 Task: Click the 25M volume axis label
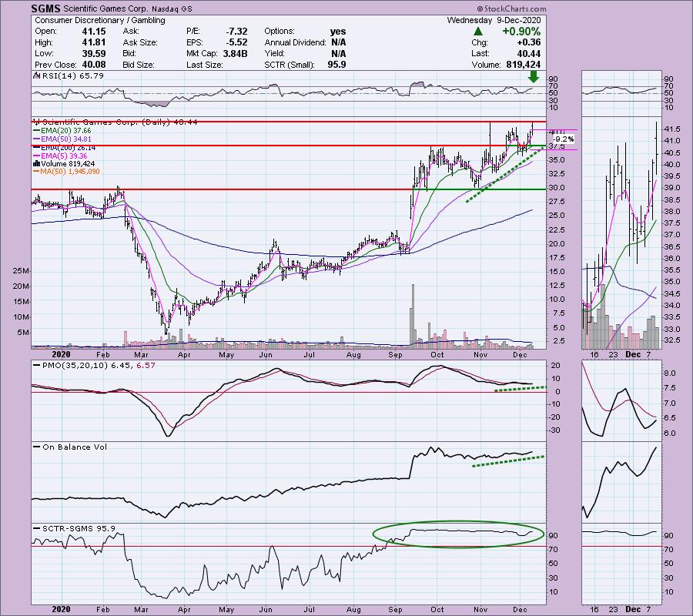22,270
